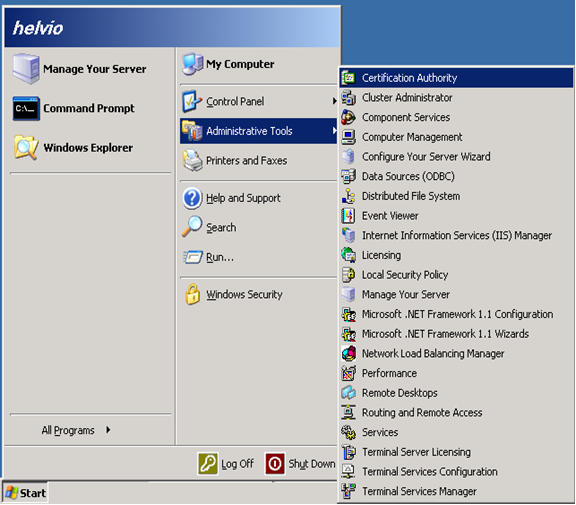Click the Network Load Balancing Manager icon
The image size is (576, 505).
(348, 354)
